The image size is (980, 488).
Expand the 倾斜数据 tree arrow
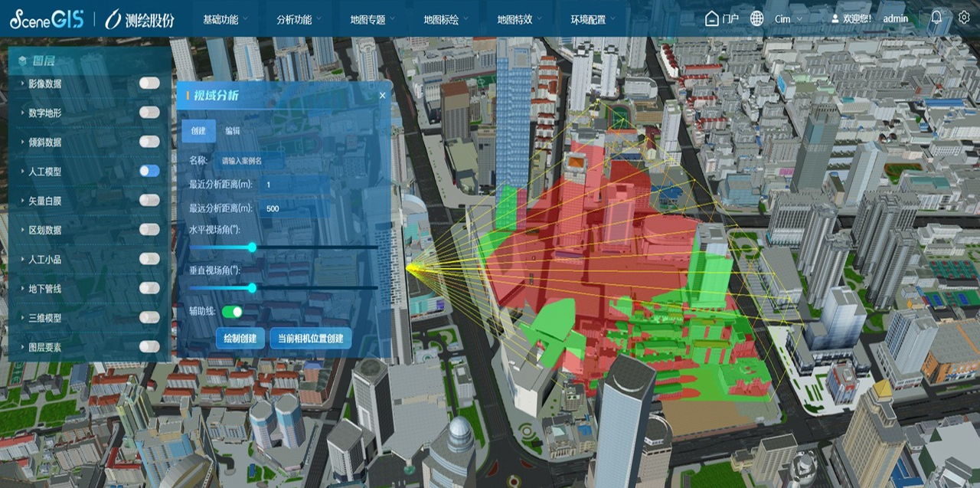(22, 142)
